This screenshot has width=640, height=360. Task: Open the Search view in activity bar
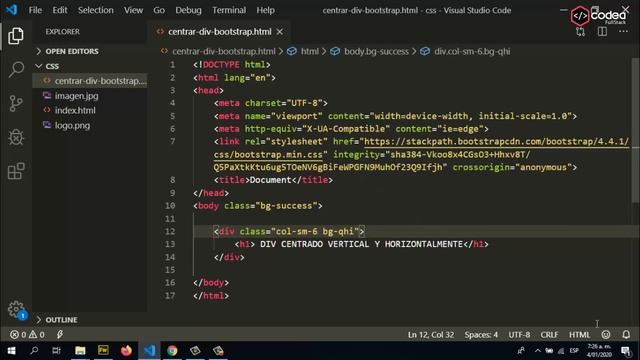[x=16, y=69]
